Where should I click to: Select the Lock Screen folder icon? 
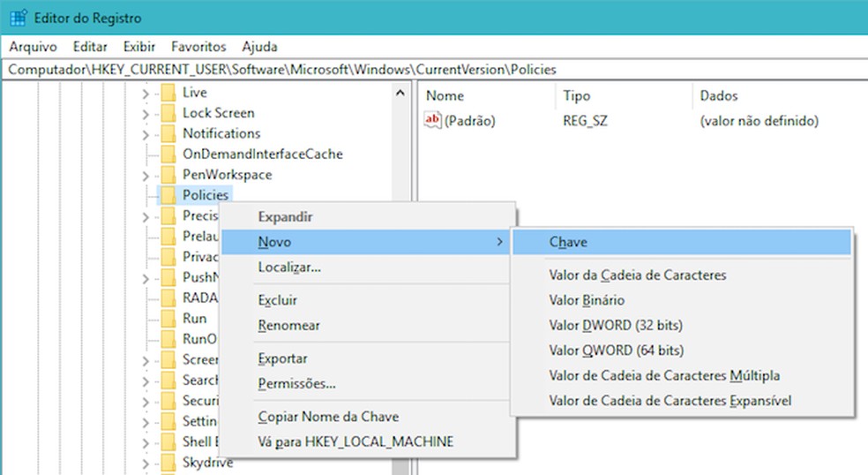(168, 113)
